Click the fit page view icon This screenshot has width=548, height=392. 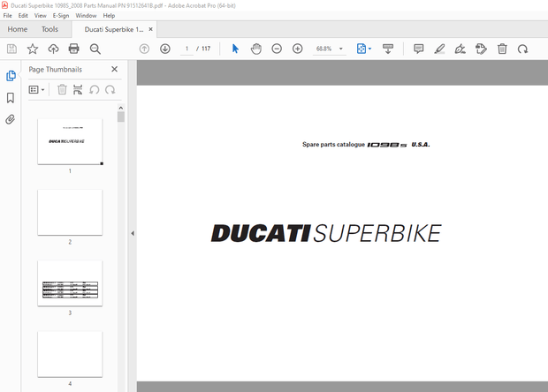tap(362, 49)
